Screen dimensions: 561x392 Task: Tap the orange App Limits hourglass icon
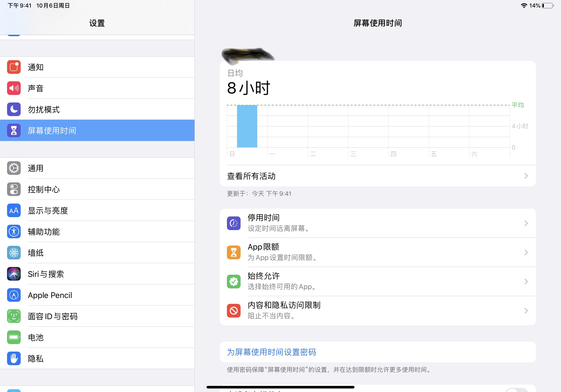click(234, 252)
